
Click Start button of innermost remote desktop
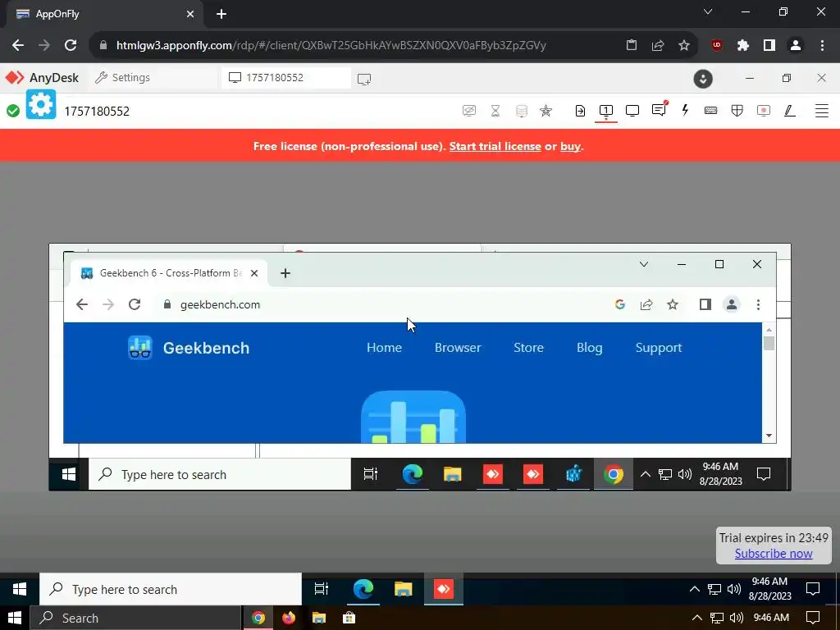tap(69, 474)
